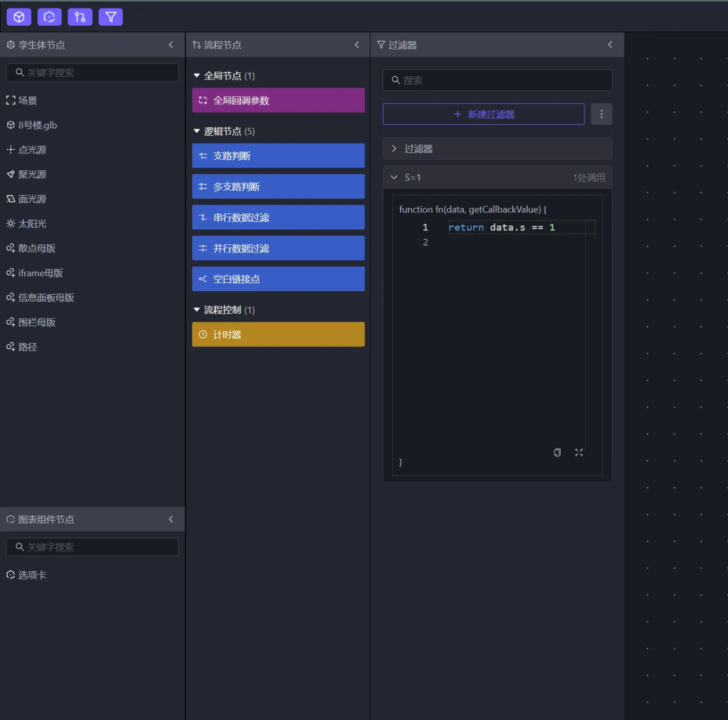
Task: Select the iframe母版 node
Action: pyautogui.click(x=35, y=272)
